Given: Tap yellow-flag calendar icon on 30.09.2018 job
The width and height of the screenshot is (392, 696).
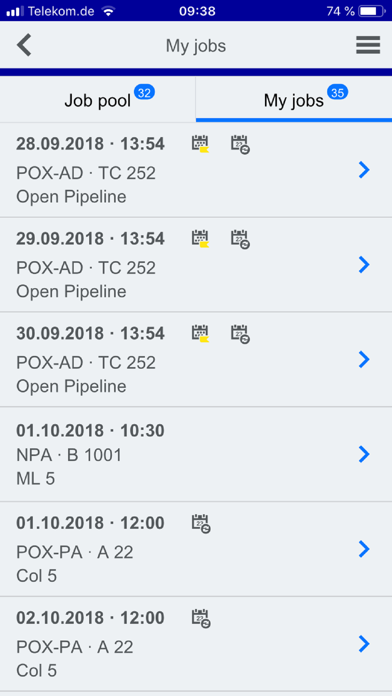Looking at the screenshot, I should (x=200, y=334).
